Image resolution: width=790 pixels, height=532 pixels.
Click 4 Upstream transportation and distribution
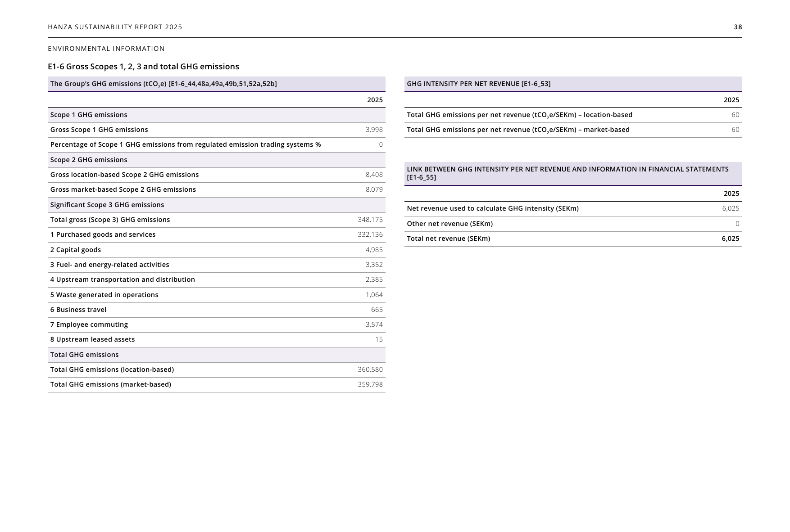point(123,280)
